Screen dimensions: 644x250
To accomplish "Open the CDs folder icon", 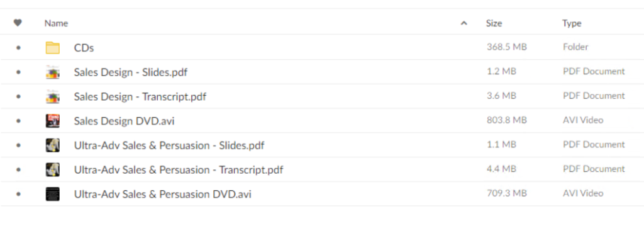I will (53, 48).
